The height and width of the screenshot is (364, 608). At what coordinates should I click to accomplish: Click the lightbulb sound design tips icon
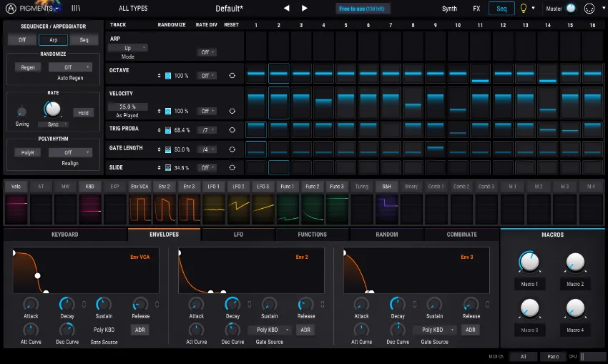coord(524,8)
